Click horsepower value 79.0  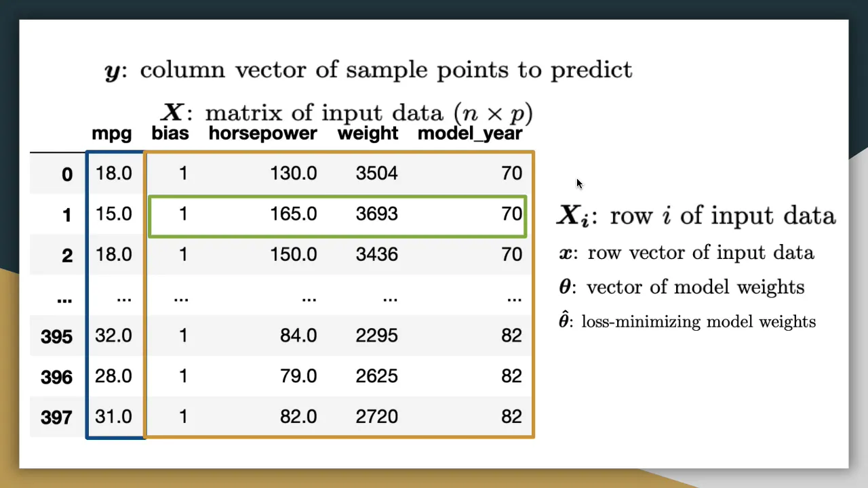click(298, 376)
